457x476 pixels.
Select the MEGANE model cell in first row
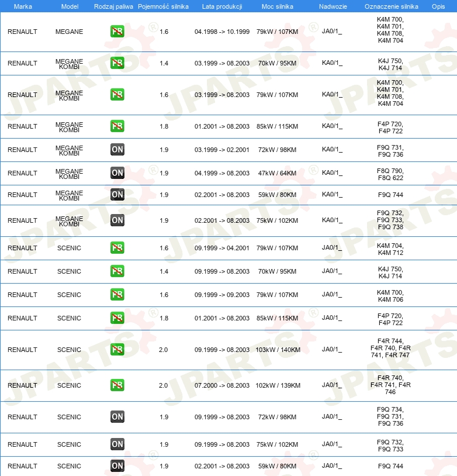69,32
